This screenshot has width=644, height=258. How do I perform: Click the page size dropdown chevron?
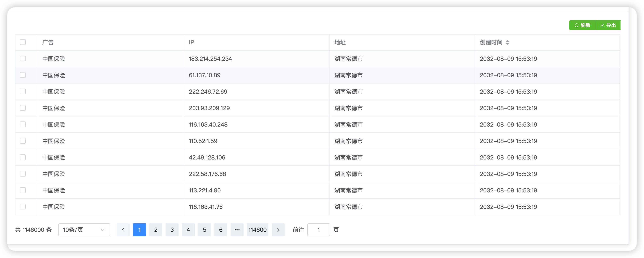point(103,230)
